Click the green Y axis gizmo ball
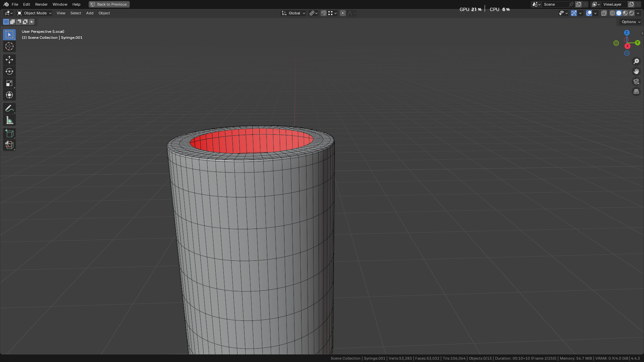644x362 pixels. point(638,43)
